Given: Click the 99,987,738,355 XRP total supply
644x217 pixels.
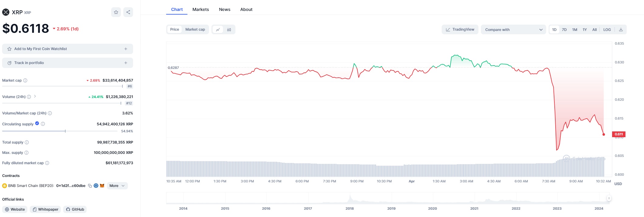Looking at the screenshot, I should point(115,142).
